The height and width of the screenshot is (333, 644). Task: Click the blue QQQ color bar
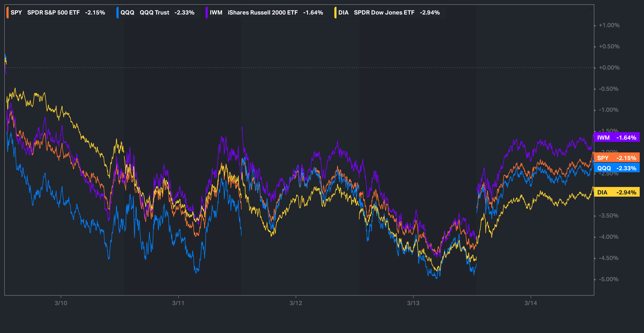[118, 13]
